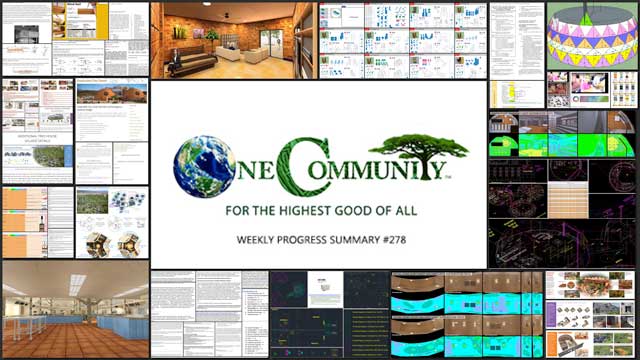The width and height of the screenshot is (640, 360).
Task: Select 'FOR THE HIGHEST GOOD OF ALL' tagline
Action: click(x=321, y=211)
